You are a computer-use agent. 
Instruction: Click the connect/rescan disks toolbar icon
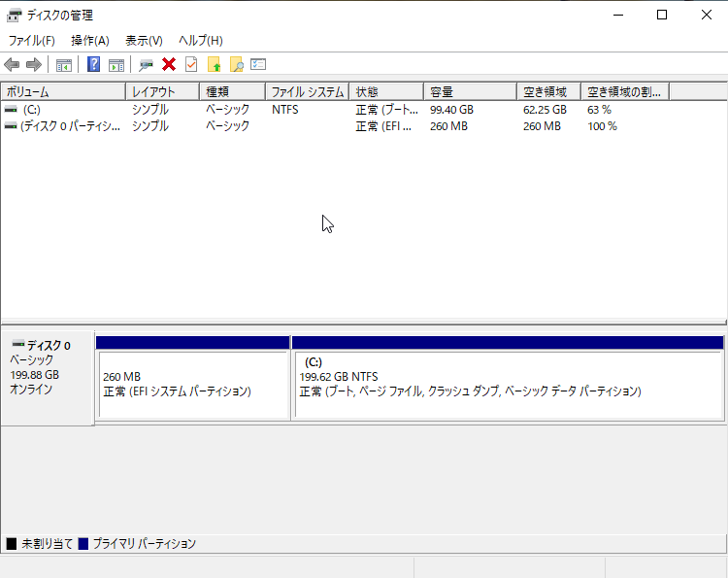146,64
